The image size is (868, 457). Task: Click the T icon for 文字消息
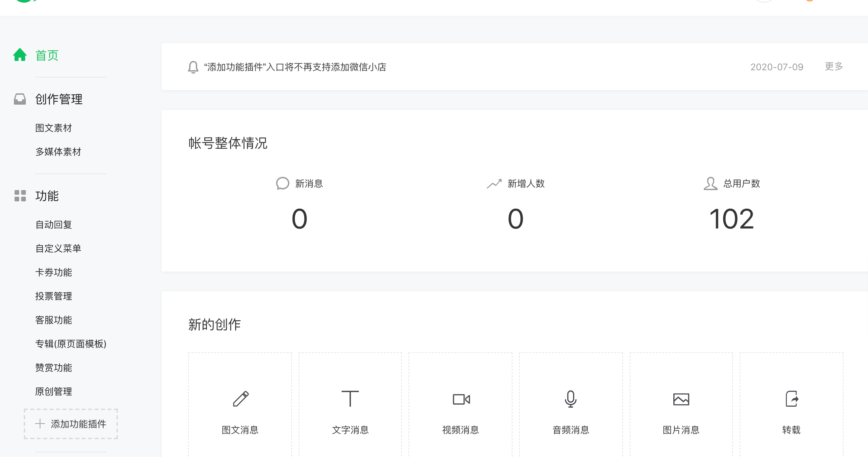coord(350,399)
